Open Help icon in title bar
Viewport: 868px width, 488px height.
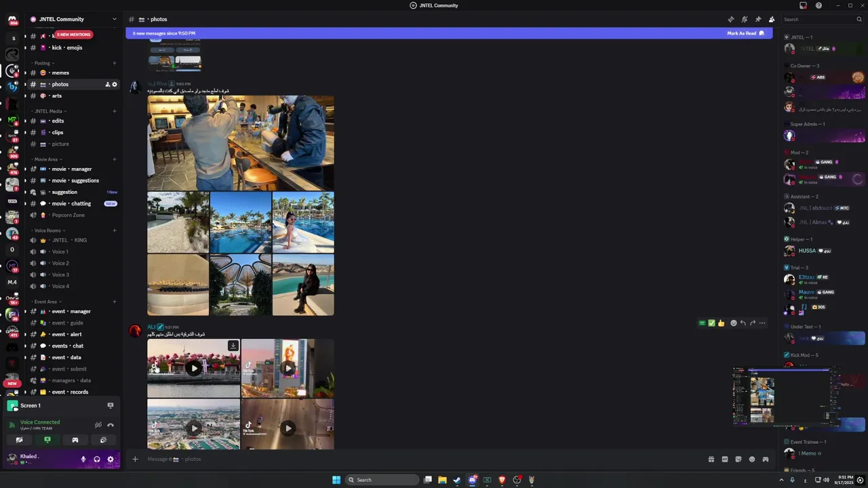coord(818,5)
